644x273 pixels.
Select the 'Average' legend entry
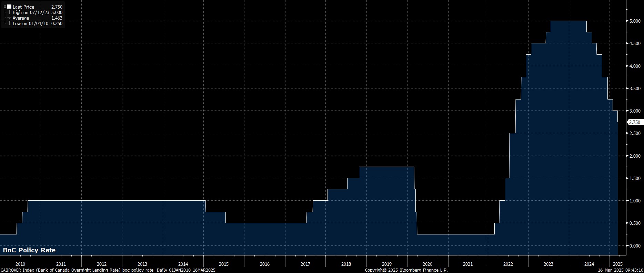(x=21, y=18)
